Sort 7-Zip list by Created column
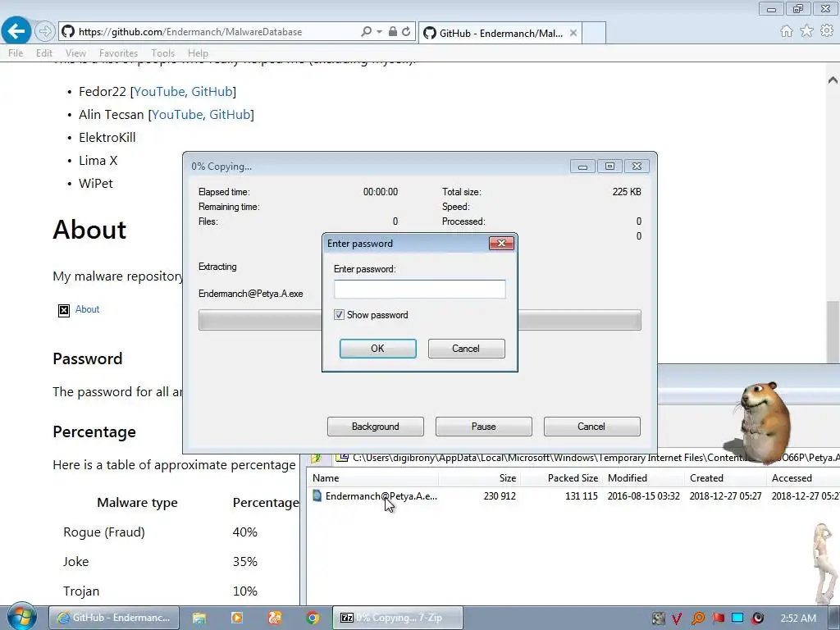 click(x=725, y=478)
